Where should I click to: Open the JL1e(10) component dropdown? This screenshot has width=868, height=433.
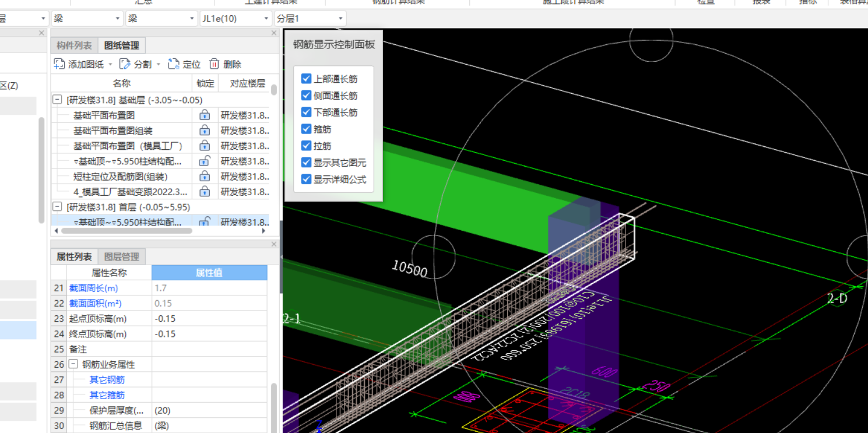tap(236, 19)
